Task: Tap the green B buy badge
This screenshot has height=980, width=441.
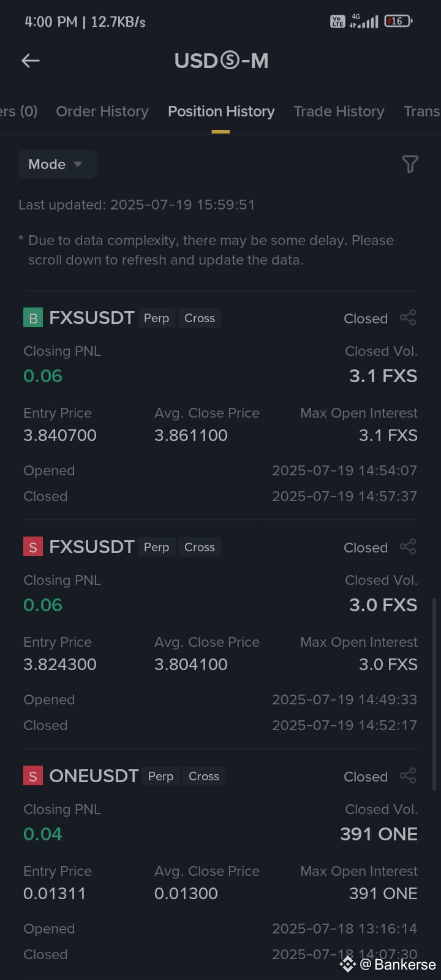Action: pyautogui.click(x=33, y=318)
